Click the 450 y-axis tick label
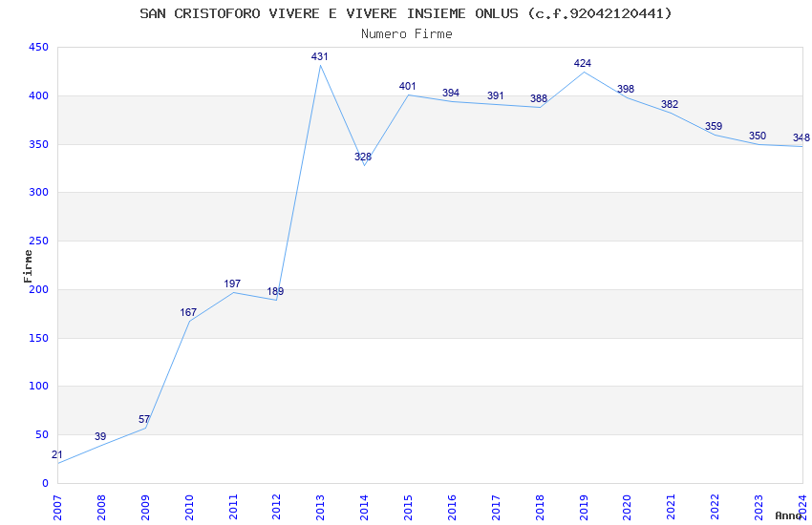 38,47
